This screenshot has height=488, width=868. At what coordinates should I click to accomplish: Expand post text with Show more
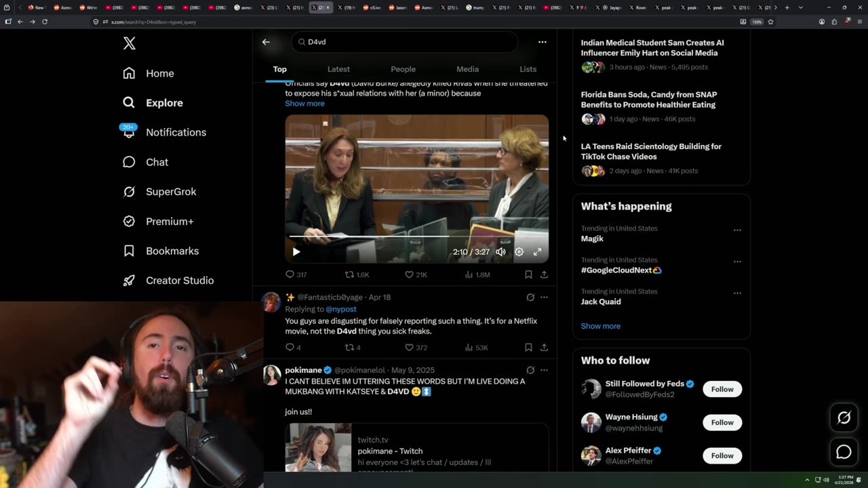(x=304, y=104)
